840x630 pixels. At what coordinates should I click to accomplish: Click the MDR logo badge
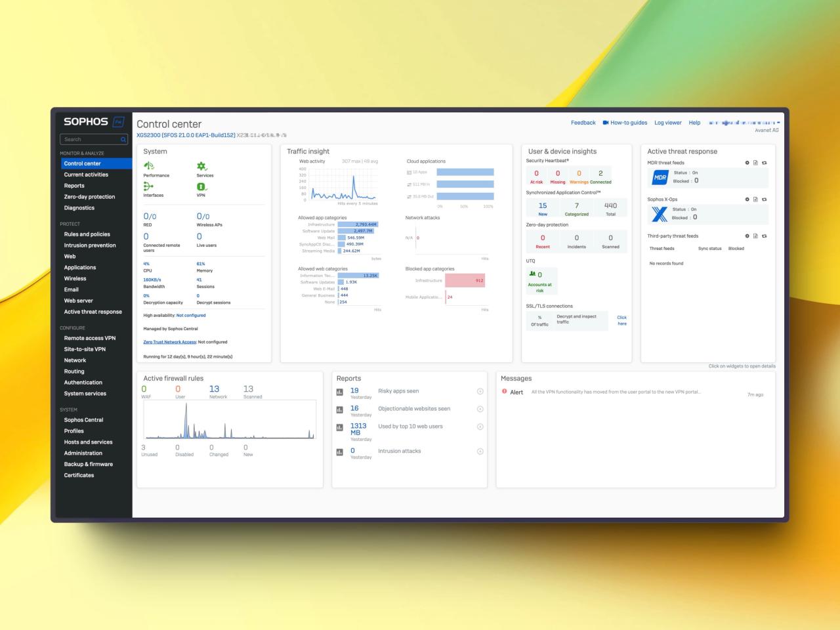tap(660, 177)
